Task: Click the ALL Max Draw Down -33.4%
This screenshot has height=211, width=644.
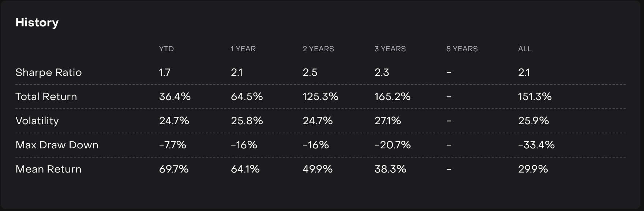Action: pyautogui.click(x=536, y=145)
